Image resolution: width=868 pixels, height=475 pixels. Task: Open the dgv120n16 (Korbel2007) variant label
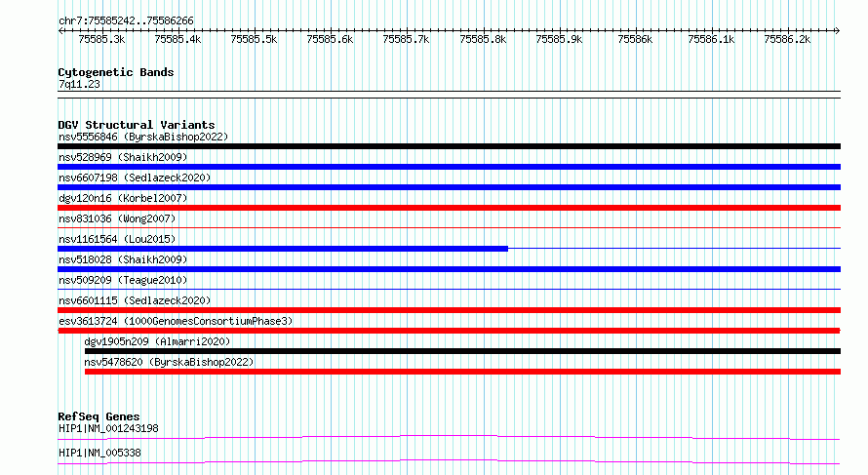pos(123,198)
